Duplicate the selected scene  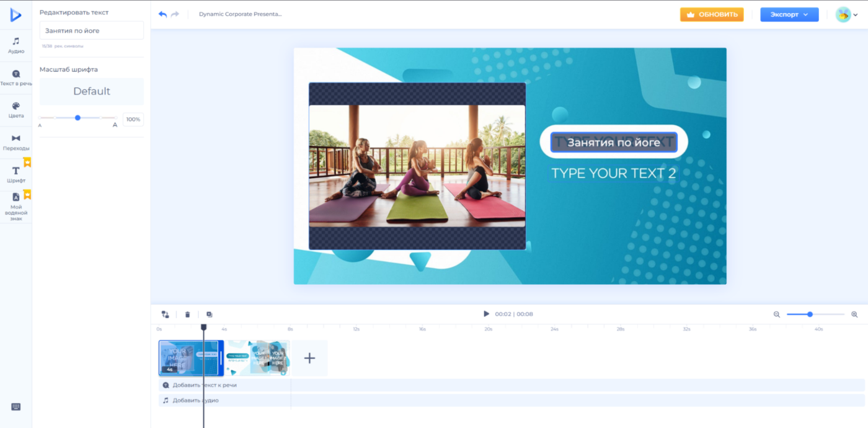pyautogui.click(x=210, y=314)
